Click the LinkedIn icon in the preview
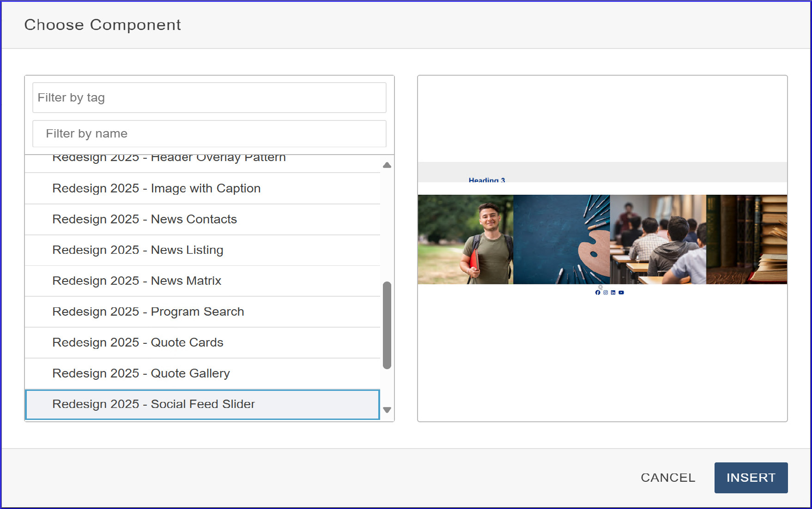The width and height of the screenshot is (812, 509). pyautogui.click(x=613, y=293)
